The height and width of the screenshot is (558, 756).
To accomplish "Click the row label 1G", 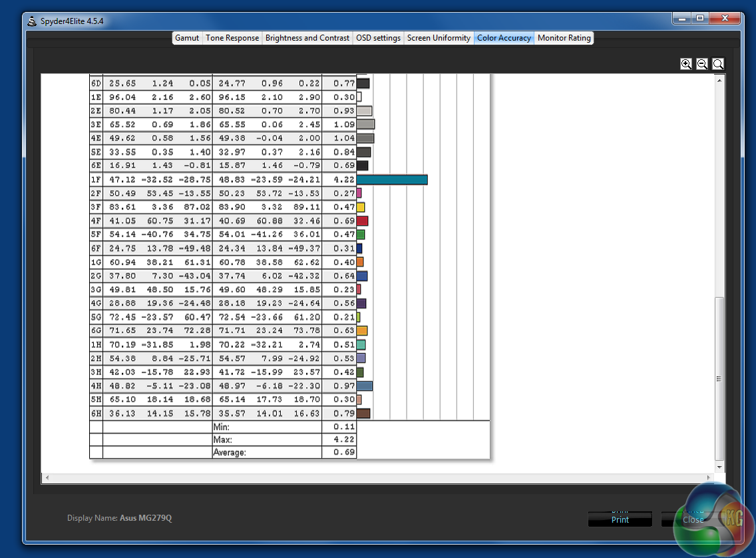I will (x=96, y=262).
